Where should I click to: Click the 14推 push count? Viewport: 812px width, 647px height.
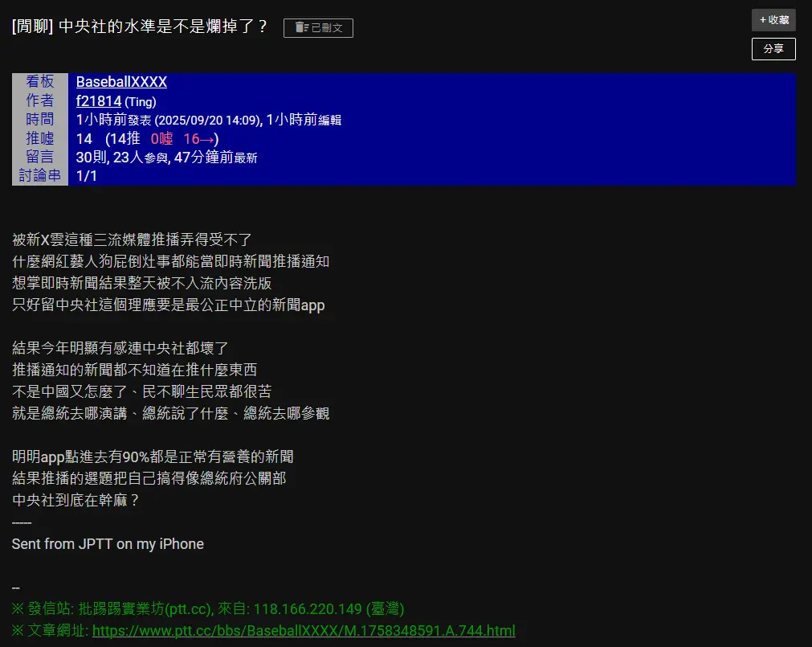click(124, 139)
